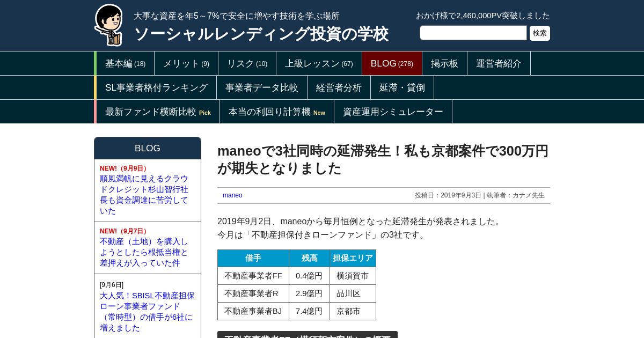Click table header 残高
Image resolution: width=644 pixels, height=338 pixels.
(310, 258)
